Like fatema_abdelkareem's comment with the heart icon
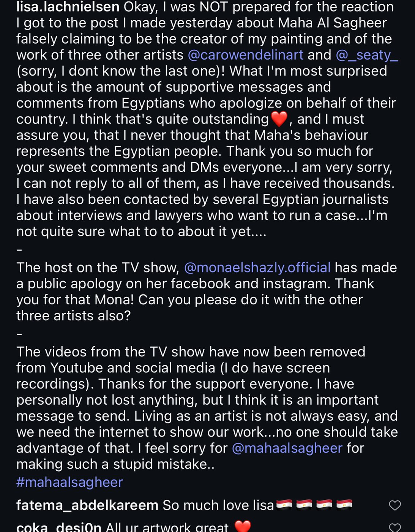The image size is (415, 532). 395,505
